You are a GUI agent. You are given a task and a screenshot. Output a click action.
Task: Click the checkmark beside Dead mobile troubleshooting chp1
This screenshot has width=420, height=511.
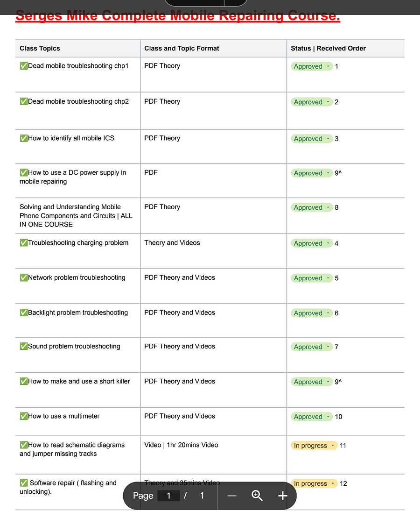click(24, 66)
